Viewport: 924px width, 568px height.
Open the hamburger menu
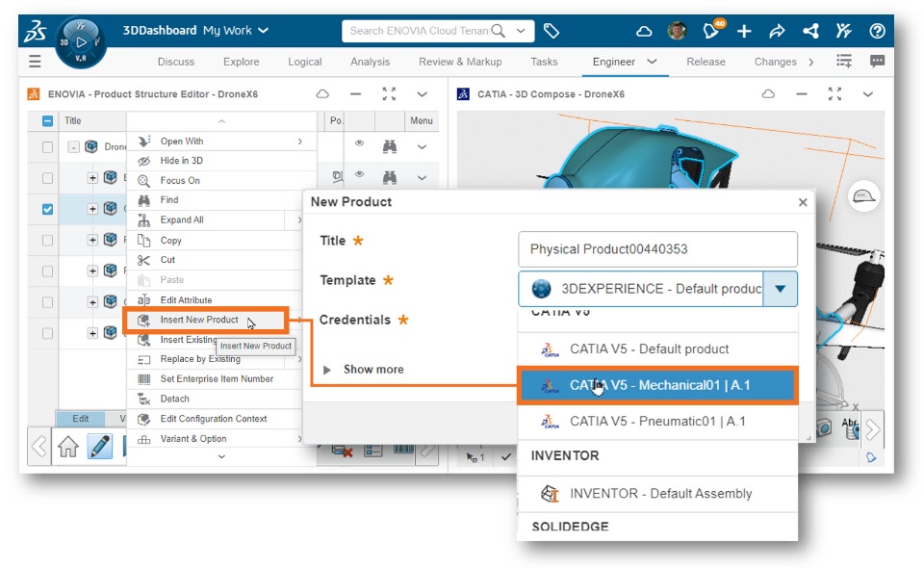(x=35, y=62)
